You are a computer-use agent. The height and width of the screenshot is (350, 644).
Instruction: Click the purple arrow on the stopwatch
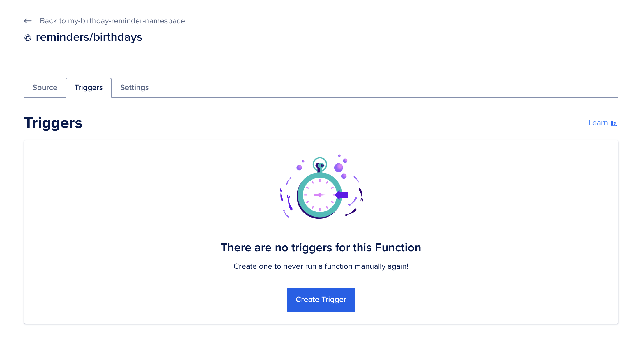pos(341,195)
